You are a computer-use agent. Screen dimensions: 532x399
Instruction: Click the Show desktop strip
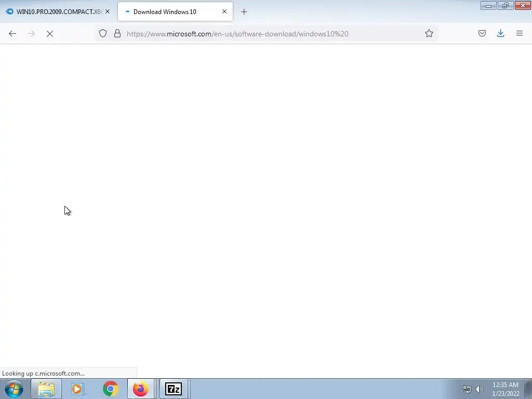(x=528, y=389)
